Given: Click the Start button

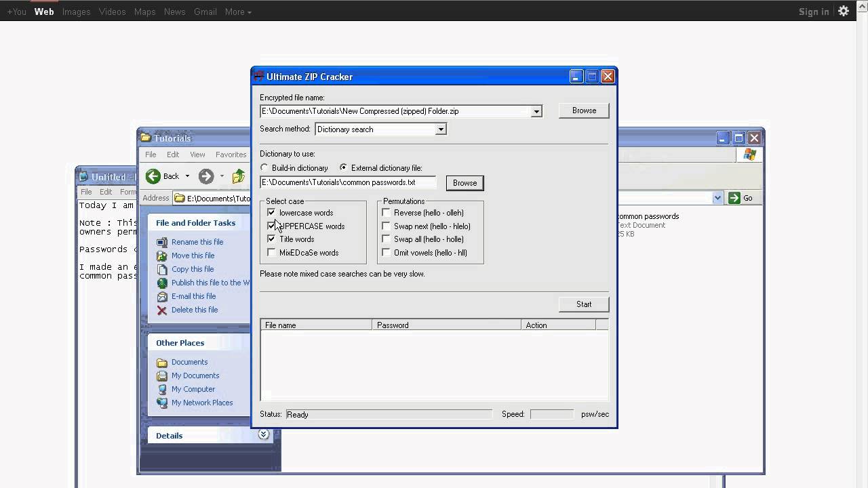Looking at the screenshot, I should coord(584,304).
